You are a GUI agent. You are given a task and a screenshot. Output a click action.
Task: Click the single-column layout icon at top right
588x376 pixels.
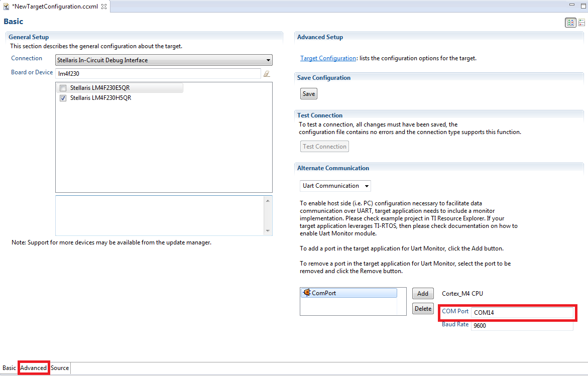581,23
